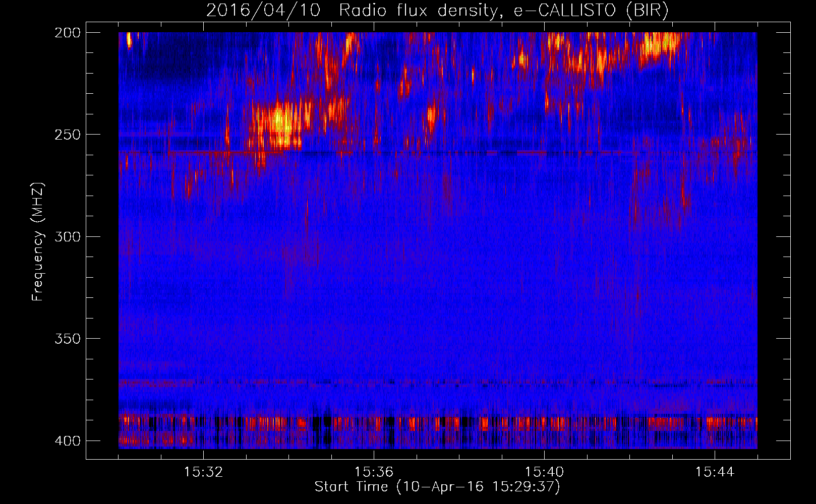This screenshot has height=504, width=816.
Task: Click the 15:40 time tick label
Action: 544,472
